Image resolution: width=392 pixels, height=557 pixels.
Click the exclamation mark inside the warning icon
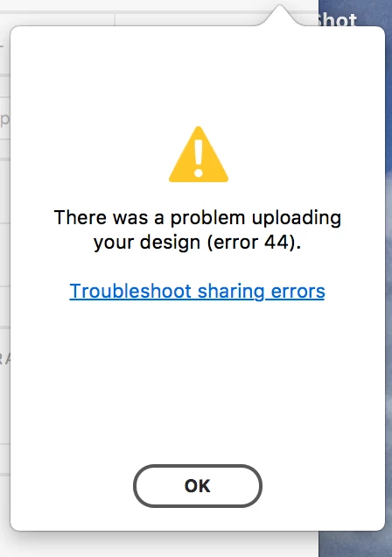[199, 159]
